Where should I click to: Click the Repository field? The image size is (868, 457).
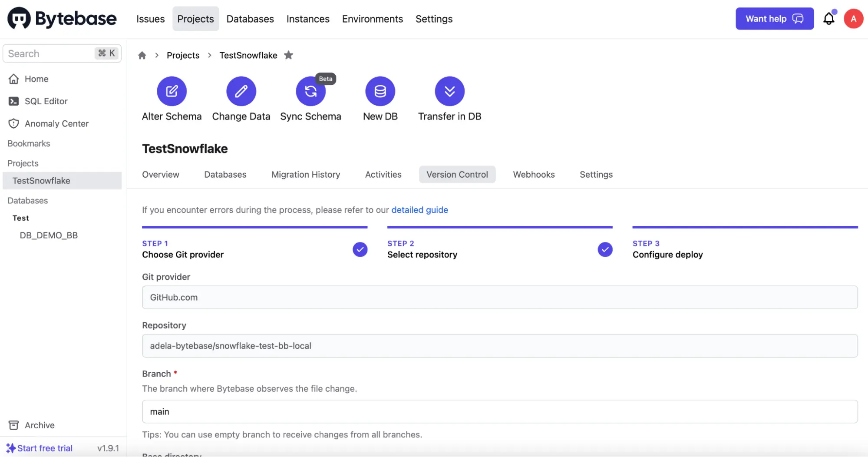coord(500,346)
